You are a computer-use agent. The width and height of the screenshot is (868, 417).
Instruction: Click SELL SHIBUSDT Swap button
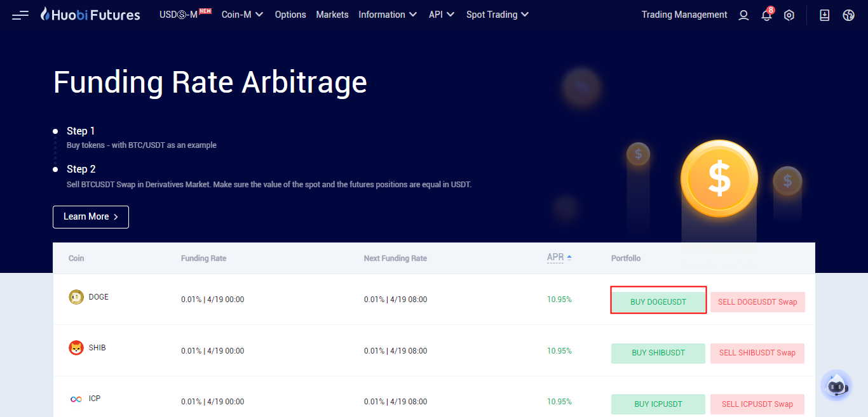click(x=757, y=353)
